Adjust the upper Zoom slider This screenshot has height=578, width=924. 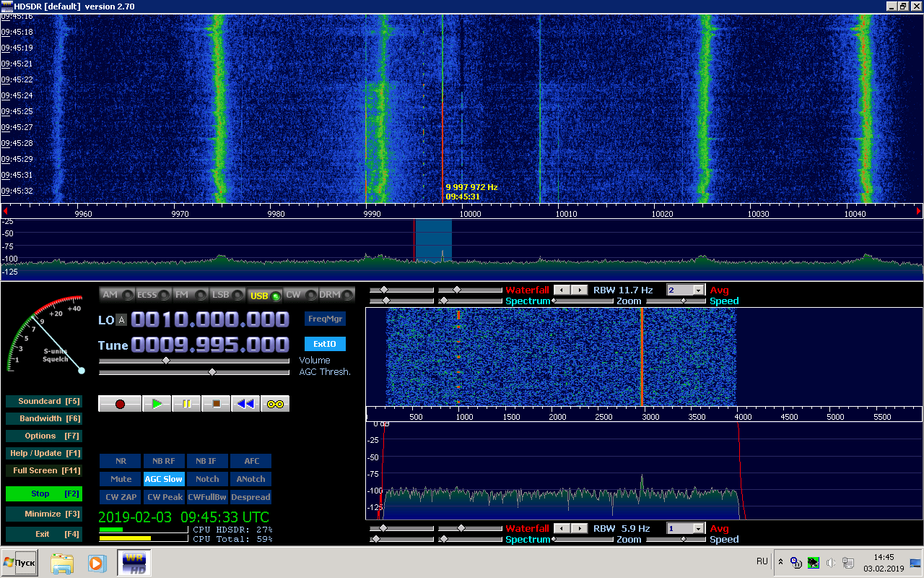point(583,301)
